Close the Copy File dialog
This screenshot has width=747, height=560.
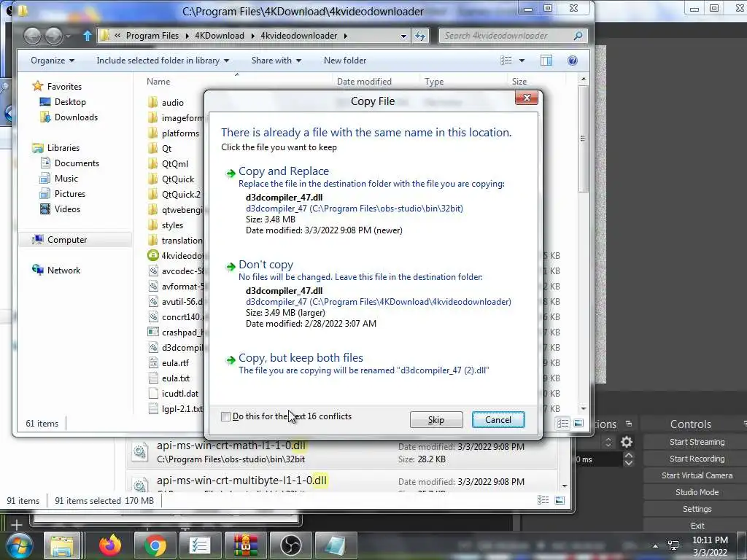527,98
